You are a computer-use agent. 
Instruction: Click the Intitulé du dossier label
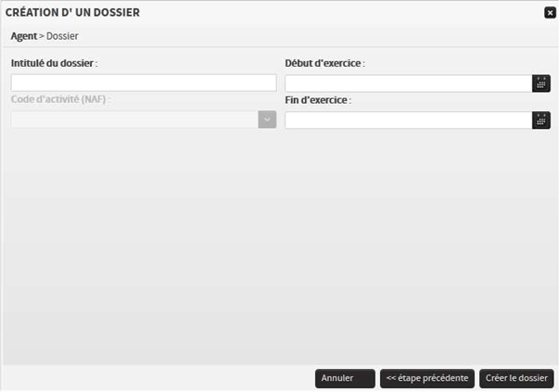[x=54, y=63]
